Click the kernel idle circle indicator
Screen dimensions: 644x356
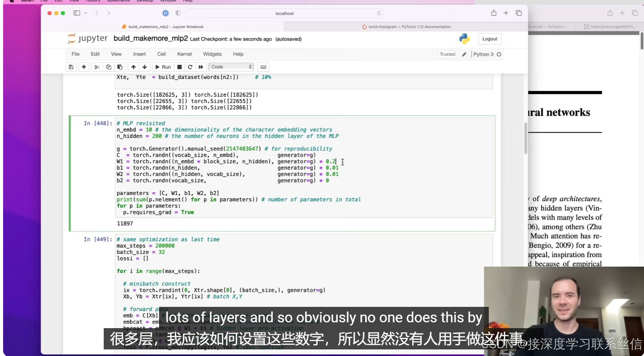coord(499,54)
